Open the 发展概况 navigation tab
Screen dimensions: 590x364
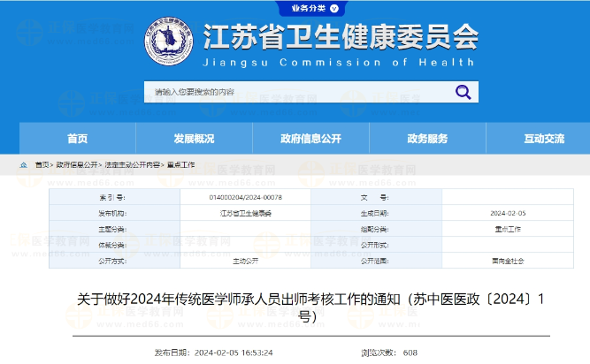(194, 139)
